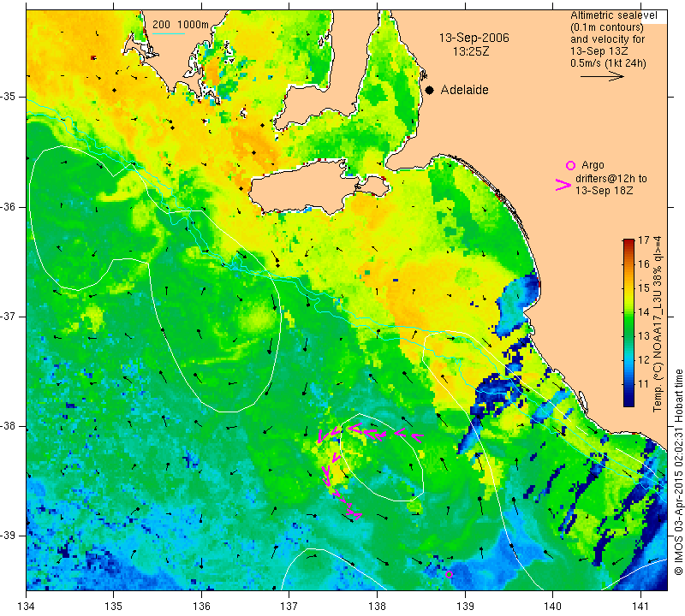Click the '200 1000m' bathymetry legend text
Viewport: 685px width, 616px height.
[181, 25]
